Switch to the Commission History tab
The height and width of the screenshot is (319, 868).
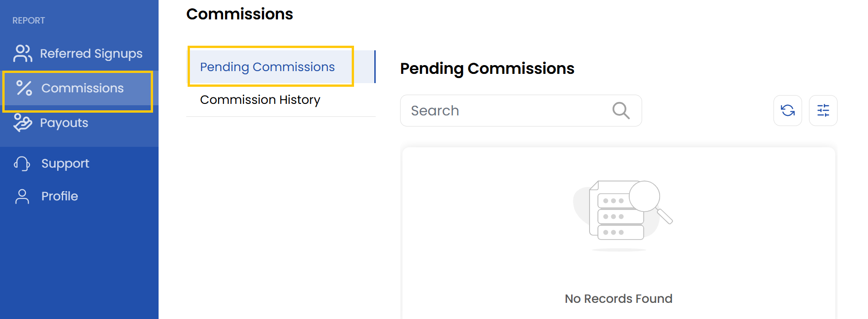tap(260, 100)
